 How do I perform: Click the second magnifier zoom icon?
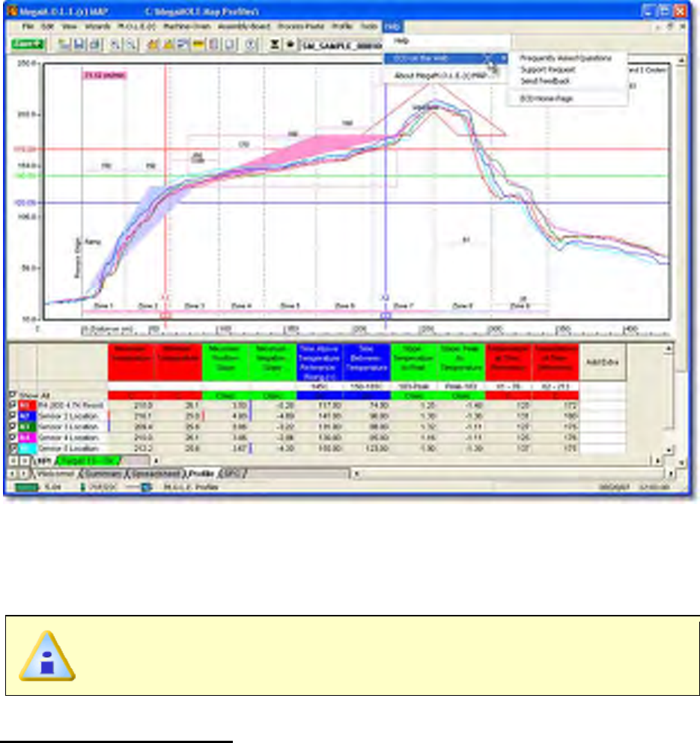pos(132,44)
